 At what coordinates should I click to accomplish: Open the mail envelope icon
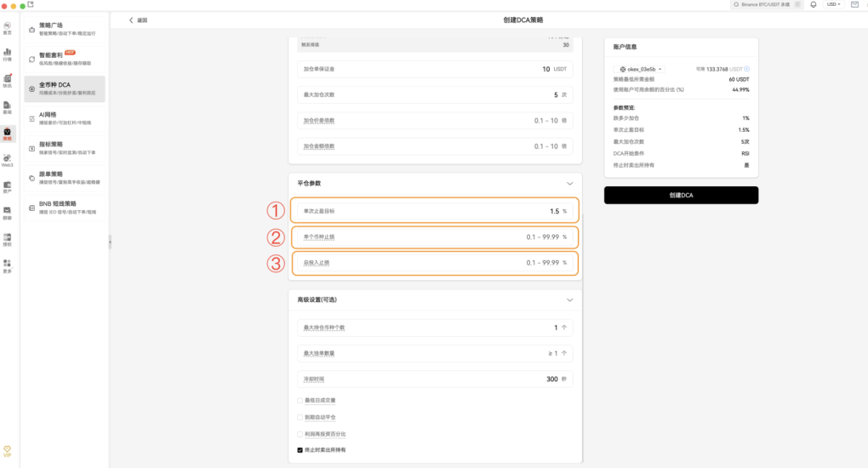854,4
